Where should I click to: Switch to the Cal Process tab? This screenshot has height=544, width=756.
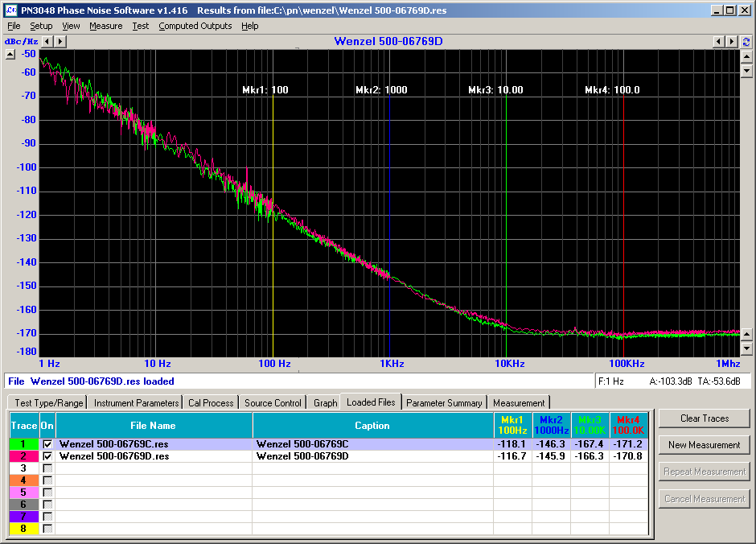click(211, 402)
